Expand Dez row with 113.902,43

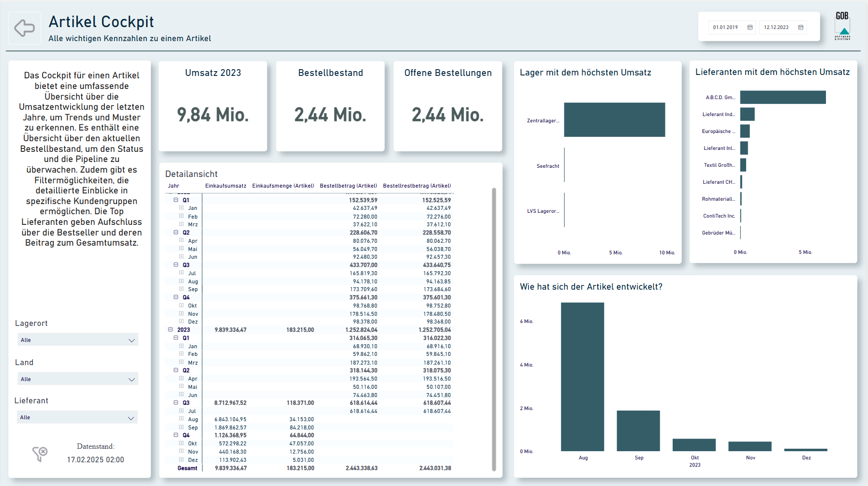181,460
